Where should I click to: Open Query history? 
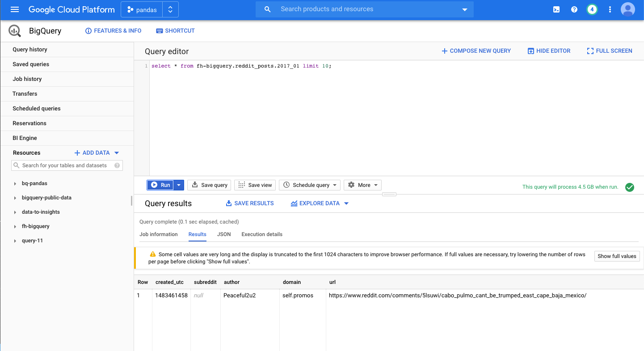67,50
